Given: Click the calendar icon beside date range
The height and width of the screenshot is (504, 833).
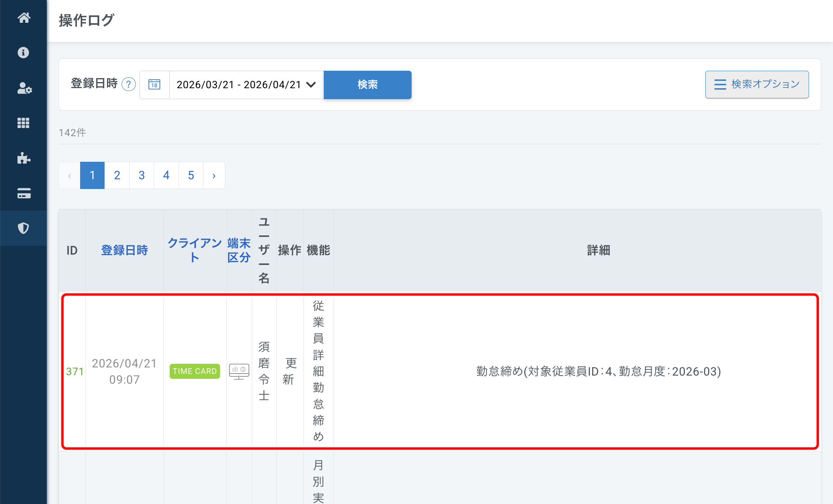Looking at the screenshot, I should (155, 85).
